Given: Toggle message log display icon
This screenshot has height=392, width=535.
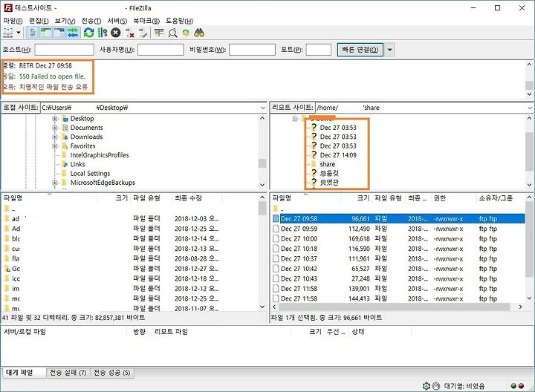Looking at the screenshot, I should point(33,33).
